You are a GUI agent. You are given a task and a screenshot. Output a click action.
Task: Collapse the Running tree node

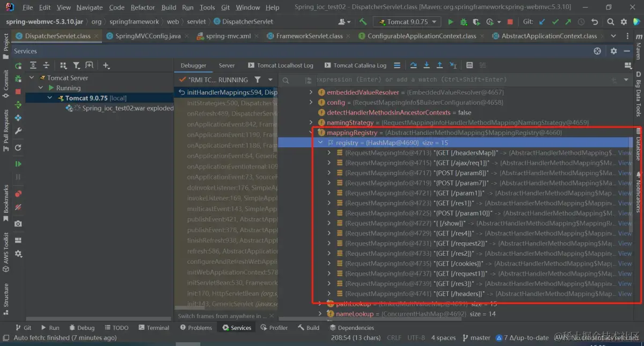click(x=41, y=88)
